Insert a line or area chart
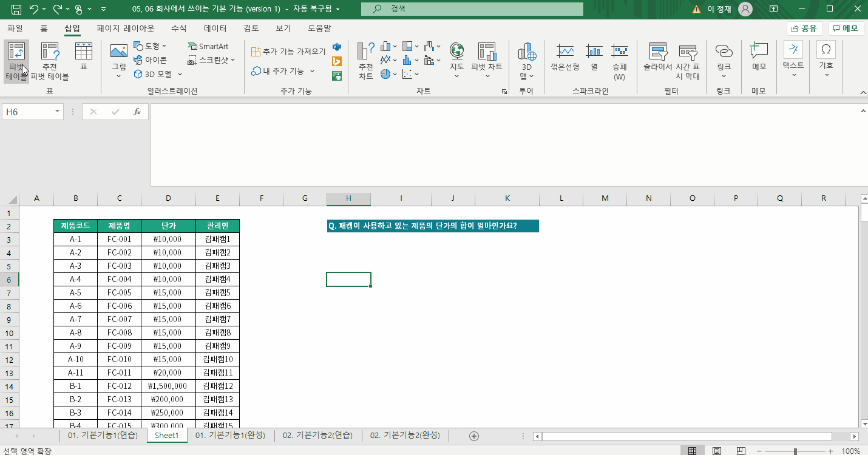This screenshot has width=868, height=455. pyautogui.click(x=388, y=60)
